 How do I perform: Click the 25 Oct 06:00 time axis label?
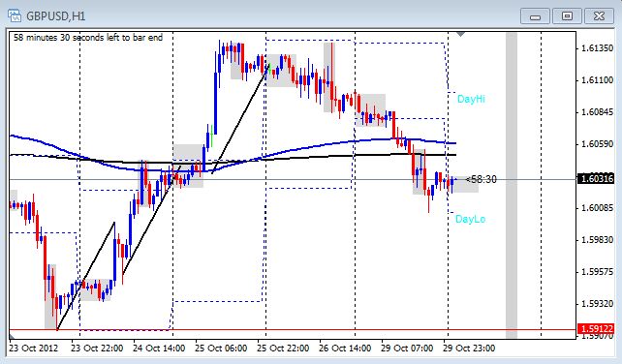click(221, 349)
